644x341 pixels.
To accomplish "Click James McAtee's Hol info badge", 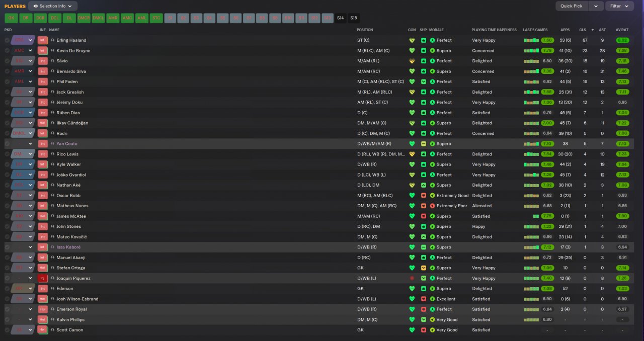I will 43,216.
